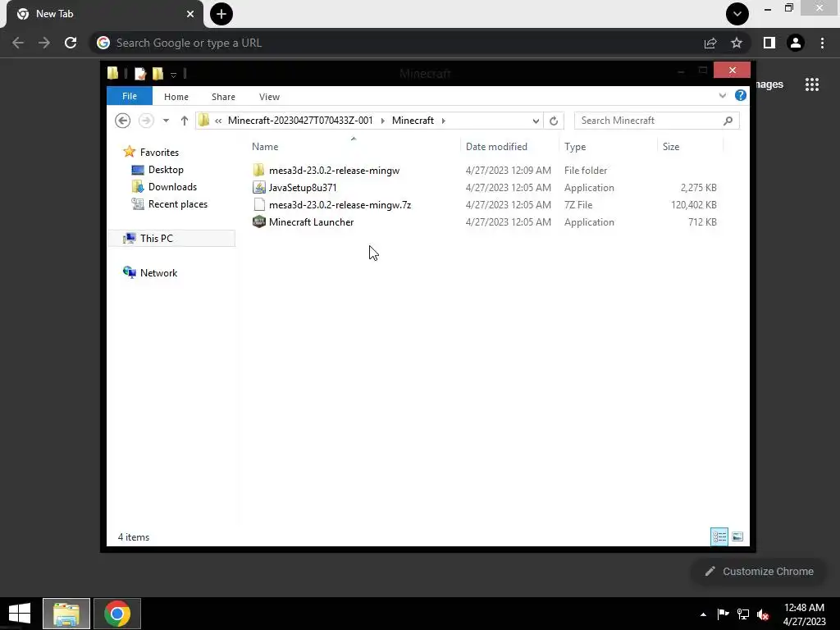Bookmark this tab with the star
The height and width of the screenshot is (630, 840).
(x=737, y=43)
